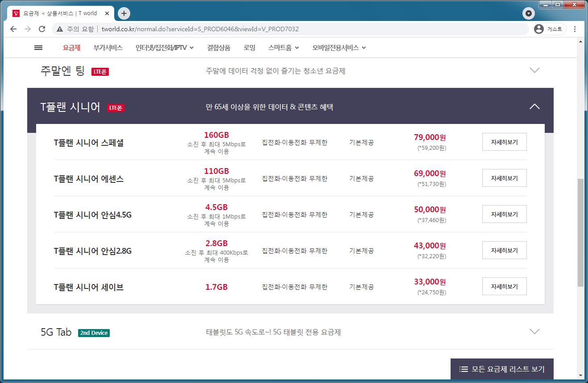The width and height of the screenshot is (588, 383).
Task: Click the (*24,750원) discounted price
Action: point(431,292)
